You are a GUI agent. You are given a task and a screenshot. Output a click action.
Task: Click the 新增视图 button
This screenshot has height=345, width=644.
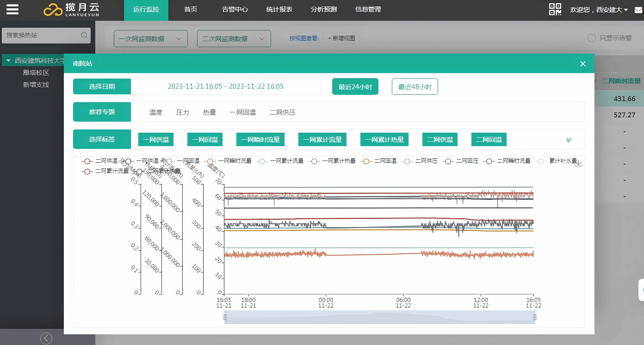click(x=342, y=38)
